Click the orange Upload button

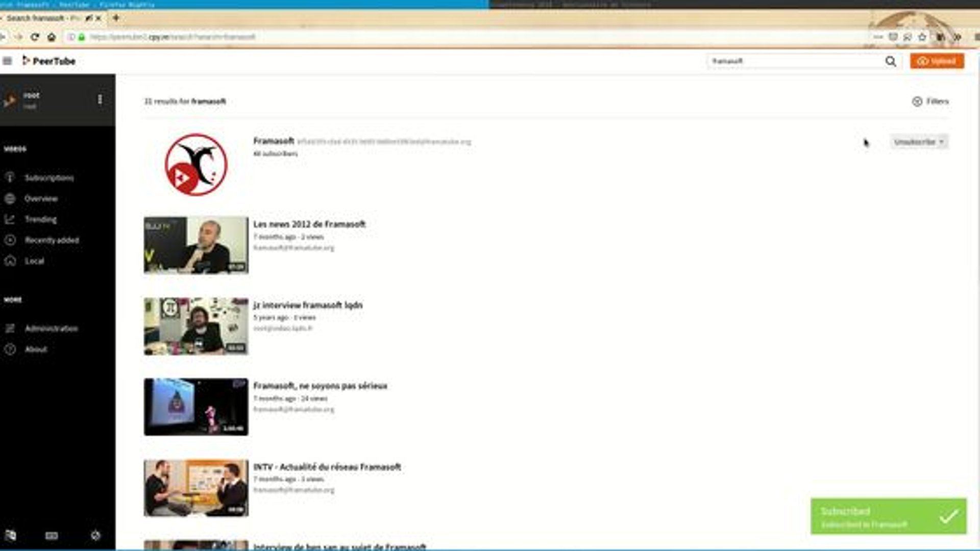(x=937, y=61)
